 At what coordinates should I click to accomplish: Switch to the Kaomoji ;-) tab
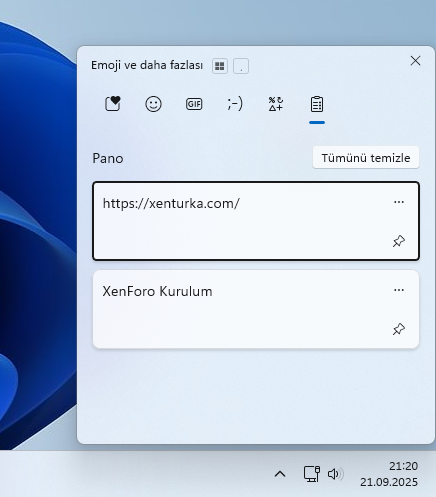click(x=235, y=104)
